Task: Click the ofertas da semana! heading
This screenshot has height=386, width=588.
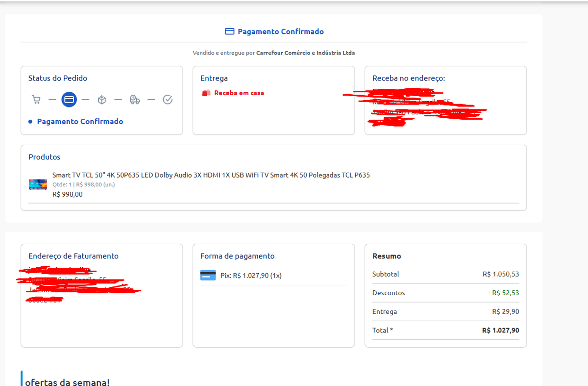Action: (x=68, y=382)
